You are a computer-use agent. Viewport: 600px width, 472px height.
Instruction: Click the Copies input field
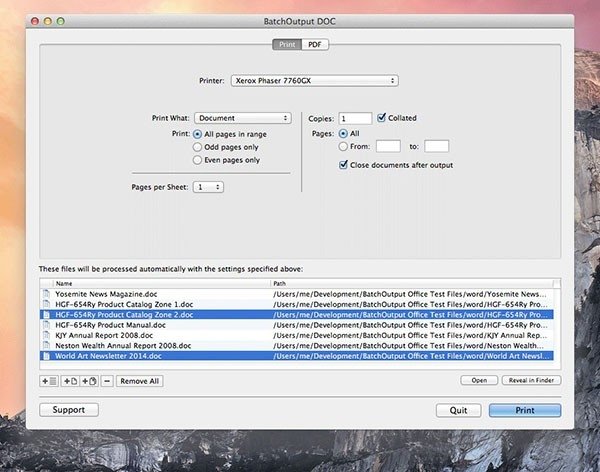tap(355, 118)
